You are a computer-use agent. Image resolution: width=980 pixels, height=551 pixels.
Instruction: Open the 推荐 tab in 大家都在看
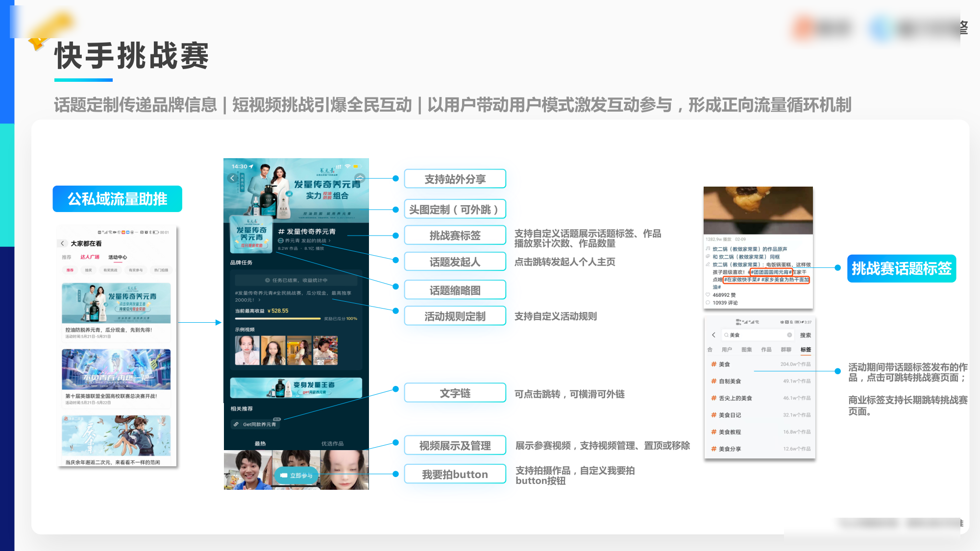click(x=67, y=257)
